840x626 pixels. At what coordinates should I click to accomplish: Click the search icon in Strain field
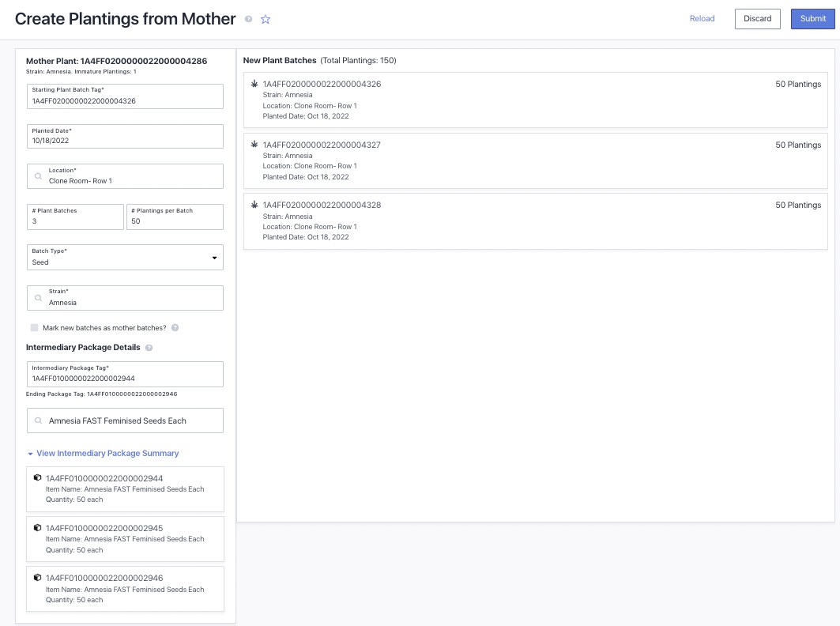tap(38, 298)
